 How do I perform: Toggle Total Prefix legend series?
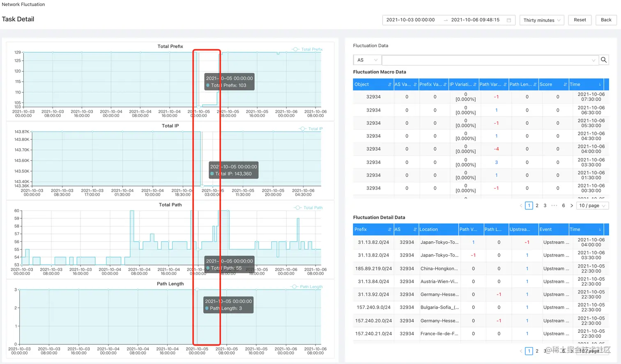[x=307, y=49]
